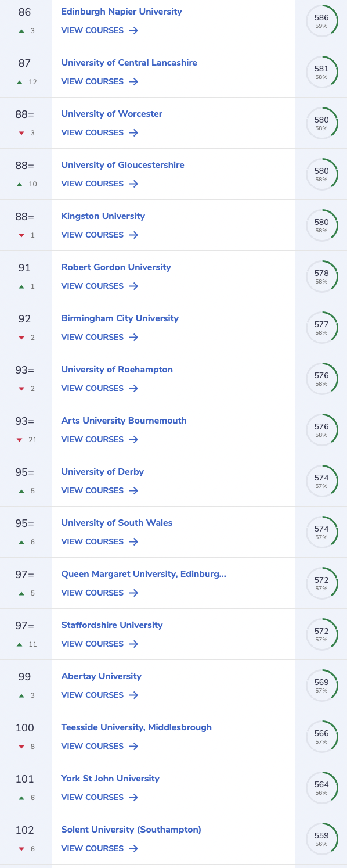View courses for Staffordshire University
Image resolution: width=347 pixels, height=868 pixels.
(x=100, y=644)
